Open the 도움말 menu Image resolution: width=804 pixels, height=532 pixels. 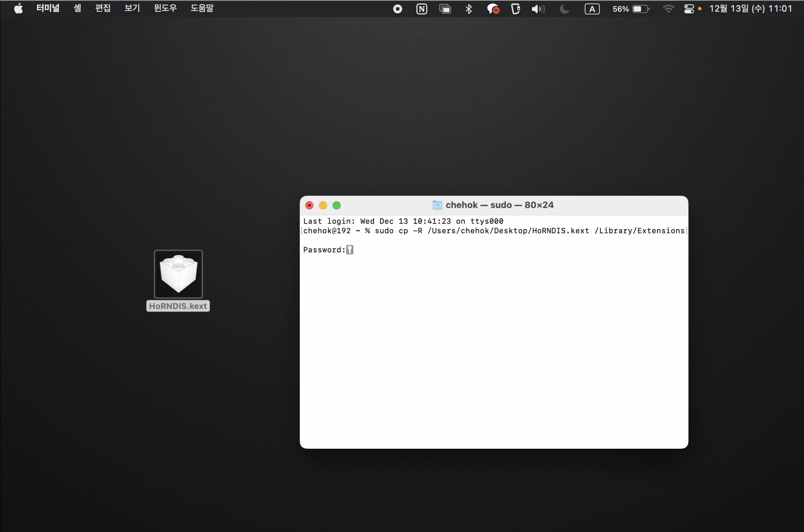tap(202, 8)
